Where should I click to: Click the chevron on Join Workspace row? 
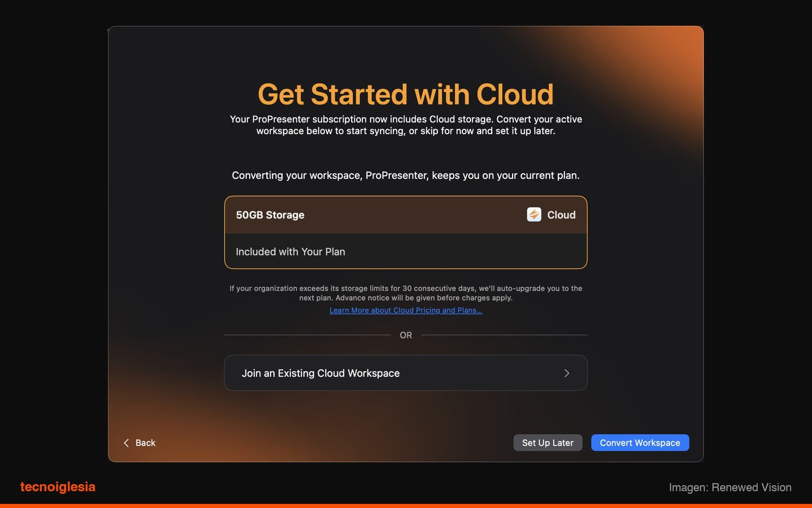[567, 373]
